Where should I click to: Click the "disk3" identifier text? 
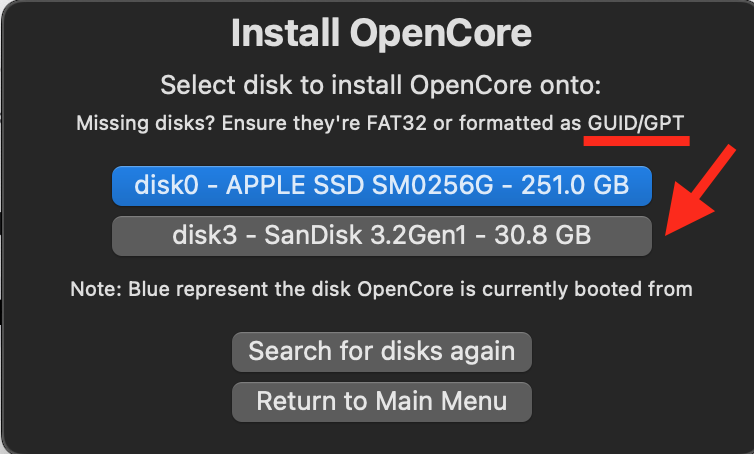tap(201, 236)
